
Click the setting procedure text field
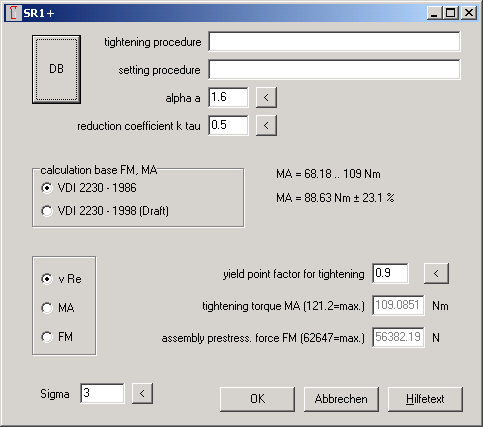pyautogui.click(x=334, y=70)
